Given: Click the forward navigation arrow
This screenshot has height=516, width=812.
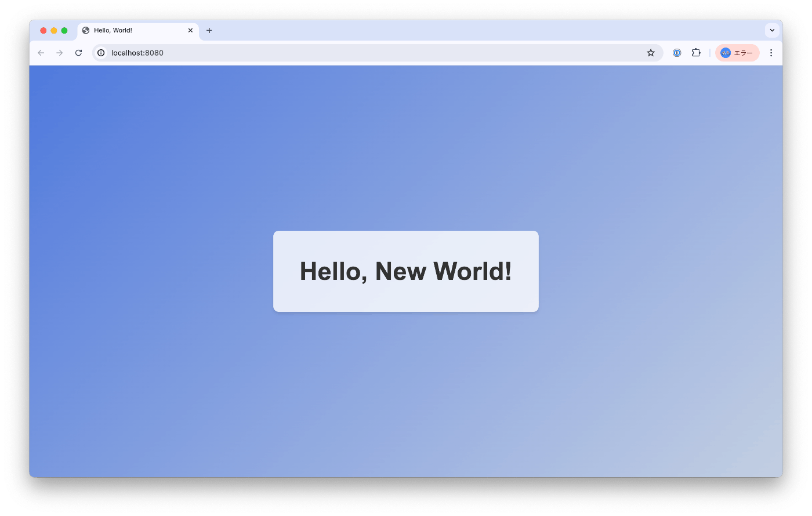Looking at the screenshot, I should [60, 53].
